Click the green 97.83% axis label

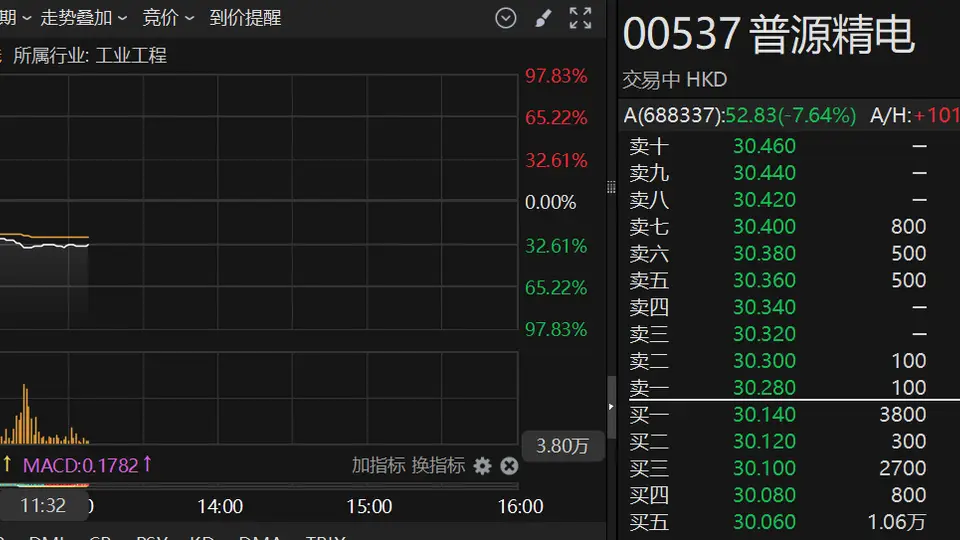click(x=556, y=329)
